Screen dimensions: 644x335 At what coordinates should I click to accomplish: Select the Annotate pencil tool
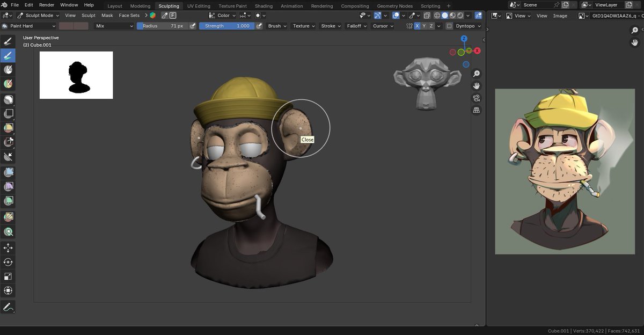[8, 307]
